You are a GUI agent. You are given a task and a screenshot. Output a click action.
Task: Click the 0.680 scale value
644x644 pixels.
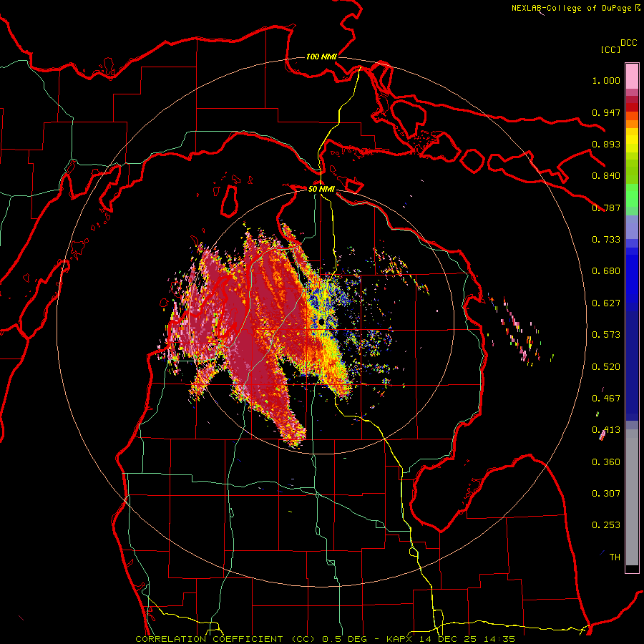coord(606,271)
